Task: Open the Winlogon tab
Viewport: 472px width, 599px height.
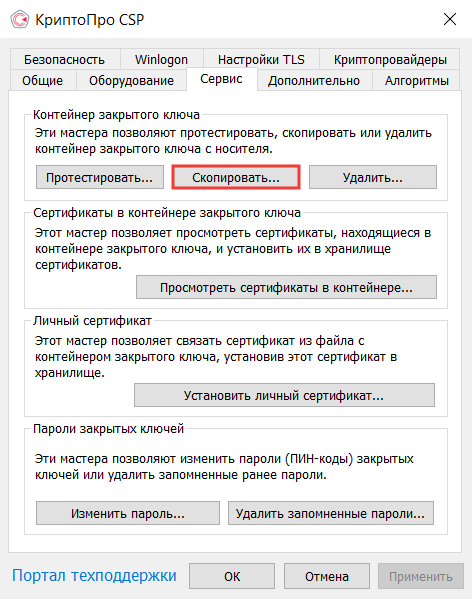Action: pyautogui.click(x=161, y=60)
